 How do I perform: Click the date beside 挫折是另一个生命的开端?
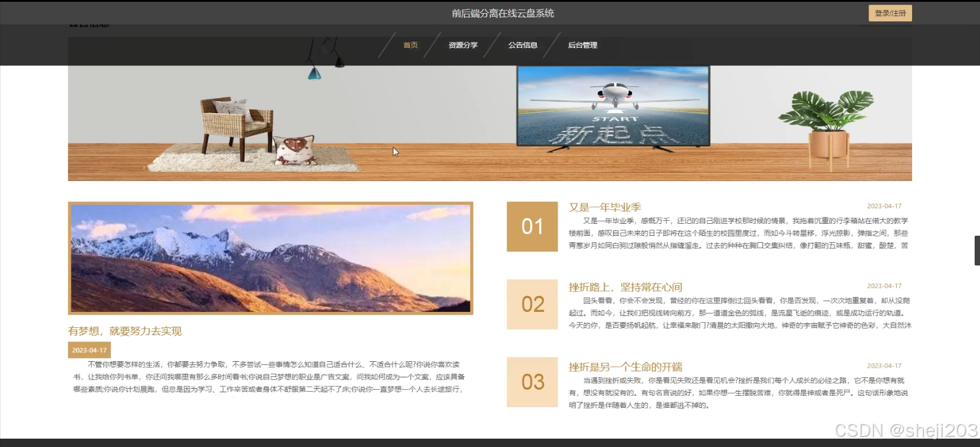pos(884,365)
